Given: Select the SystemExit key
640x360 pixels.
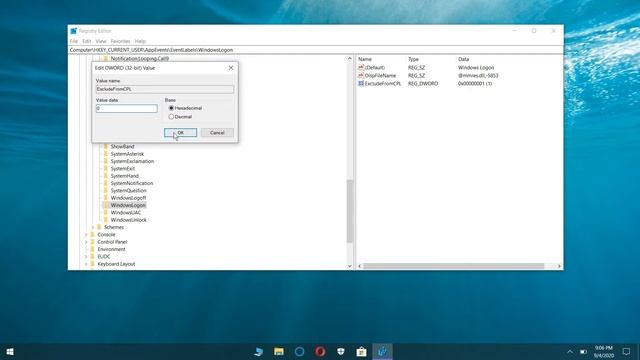Looking at the screenshot, I should tap(123, 169).
